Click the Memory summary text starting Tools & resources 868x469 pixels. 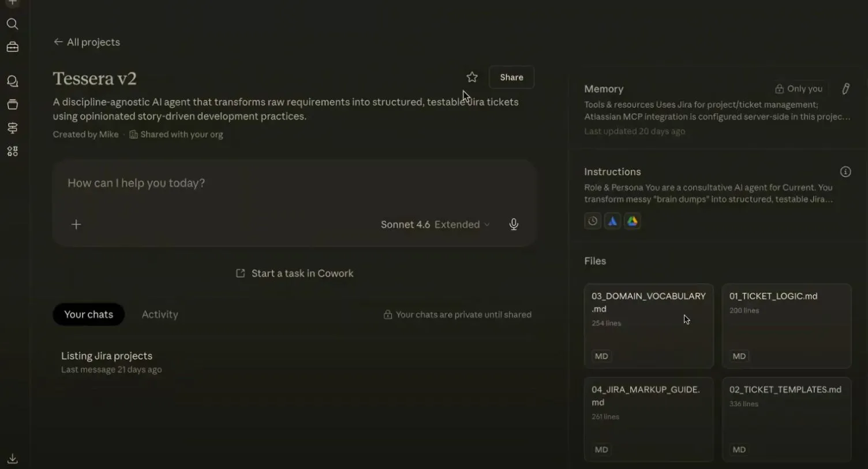tap(717, 111)
